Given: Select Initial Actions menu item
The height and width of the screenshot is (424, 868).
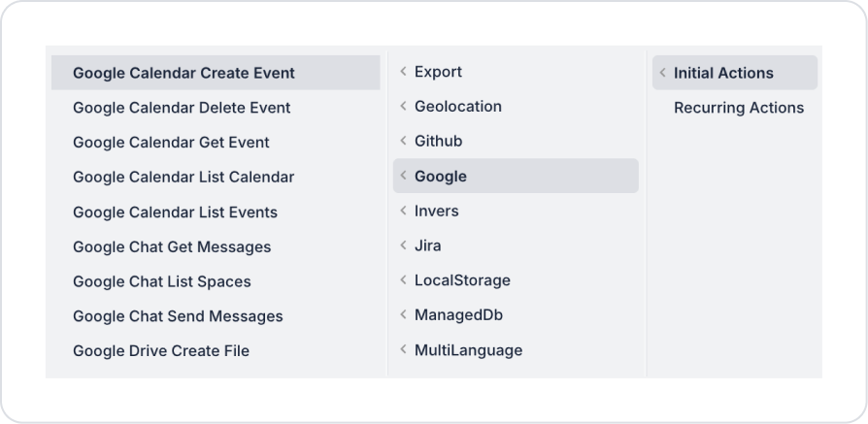Looking at the screenshot, I should pos(735,73).
